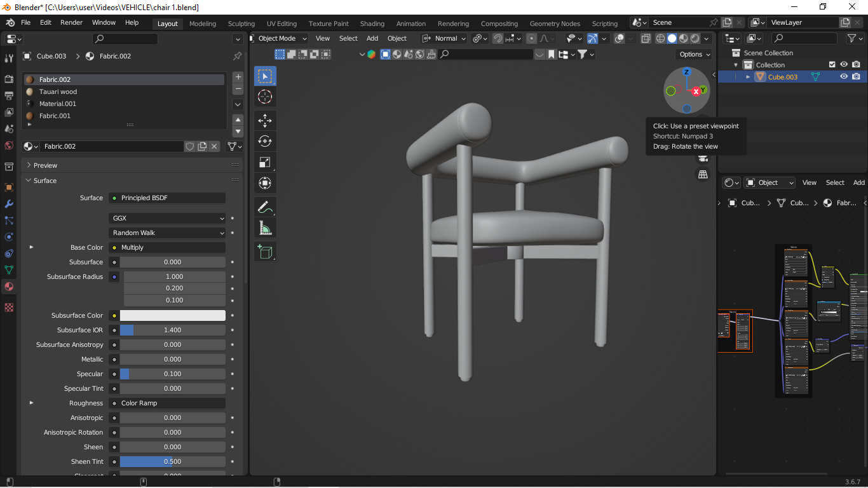
Task: Toggle fake user shield for Fabric.002
Action: pos(189,146)
